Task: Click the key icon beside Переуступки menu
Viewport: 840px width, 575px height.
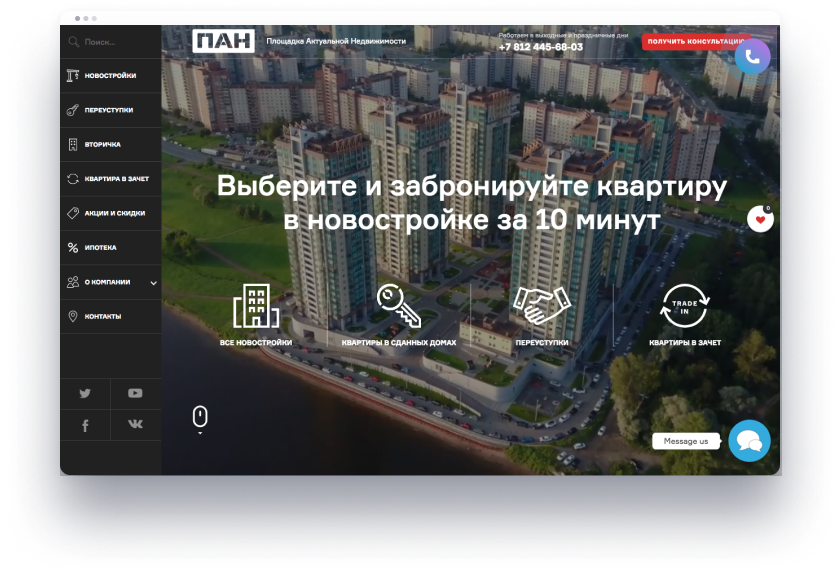Action: coord(73,110)
